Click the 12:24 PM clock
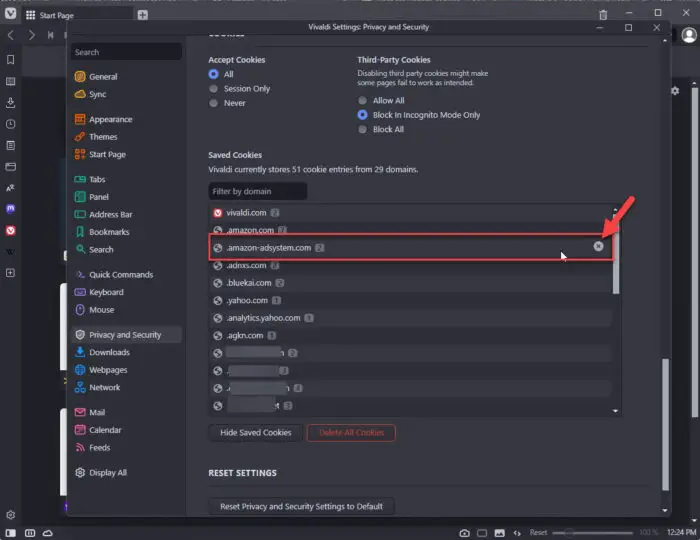This screenshot has width=700, height=540. point(681,532)
